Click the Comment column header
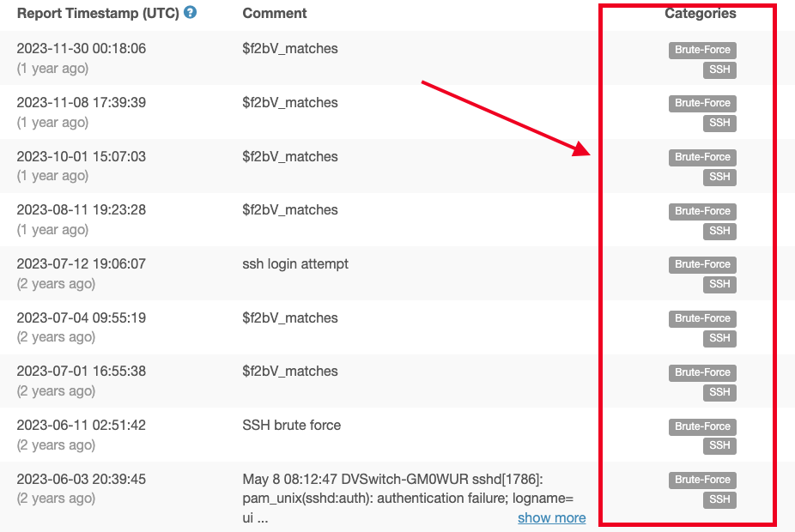The height and width of the screenshot is (532, 795). point(274,13)
